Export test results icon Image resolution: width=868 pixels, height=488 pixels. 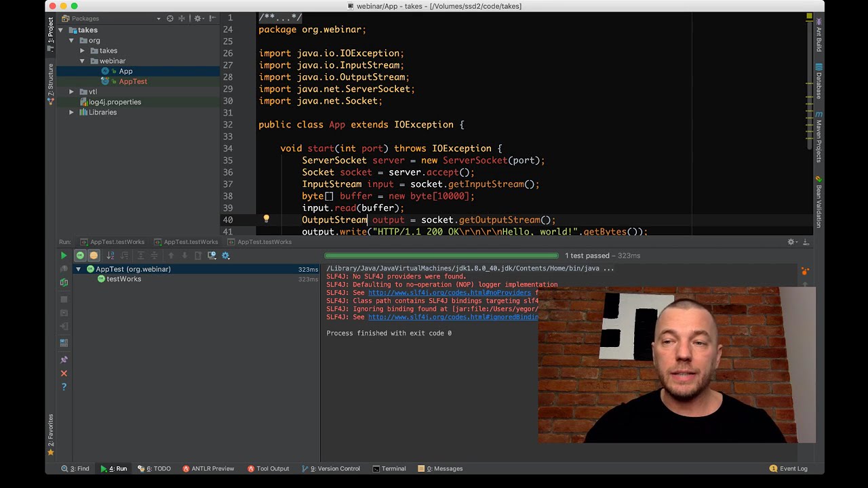coord(198,256)
